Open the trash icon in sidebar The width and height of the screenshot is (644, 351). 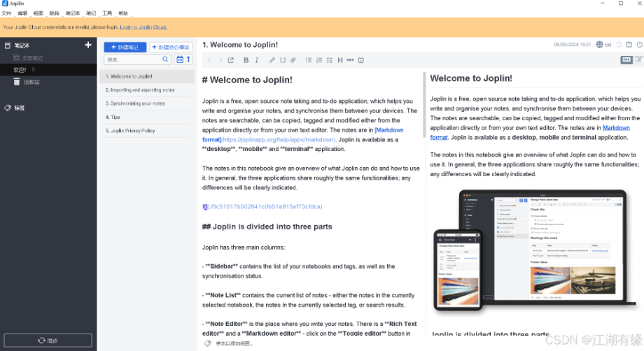pyautogui.click(x=17, y=82)
